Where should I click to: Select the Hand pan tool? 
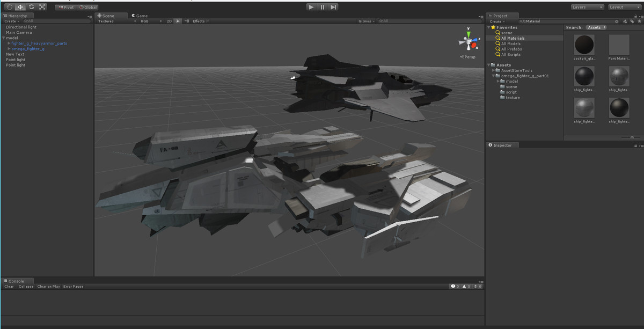tap(9, 6)
